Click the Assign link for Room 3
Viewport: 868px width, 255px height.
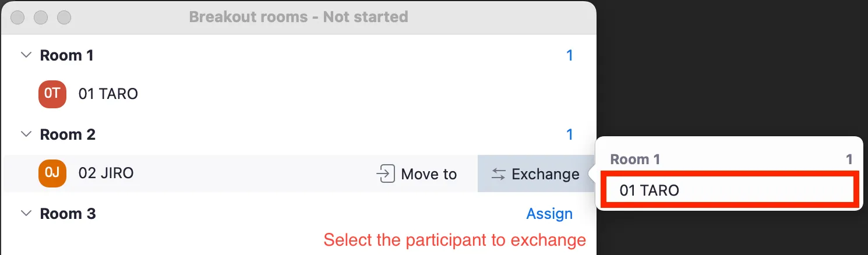549,214
